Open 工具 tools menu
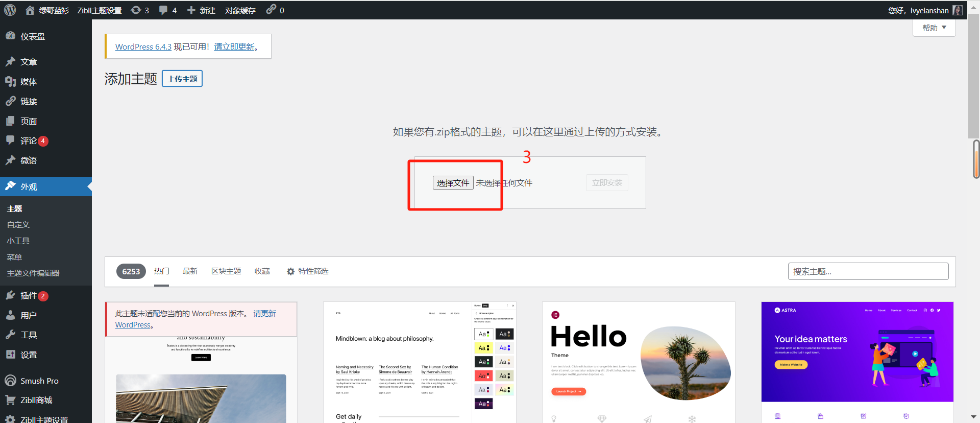980x423 pixels. tap(29, 335)
